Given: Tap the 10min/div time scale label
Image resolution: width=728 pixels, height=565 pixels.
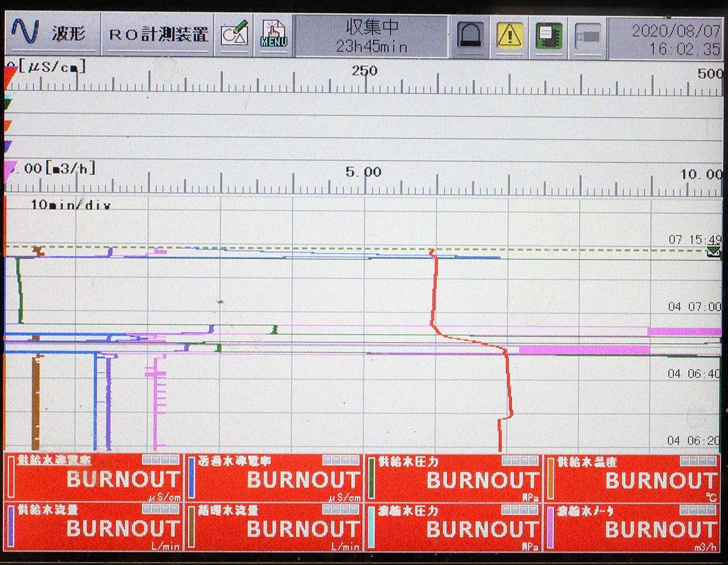Looking at the screenshot, I should (70, 205).
